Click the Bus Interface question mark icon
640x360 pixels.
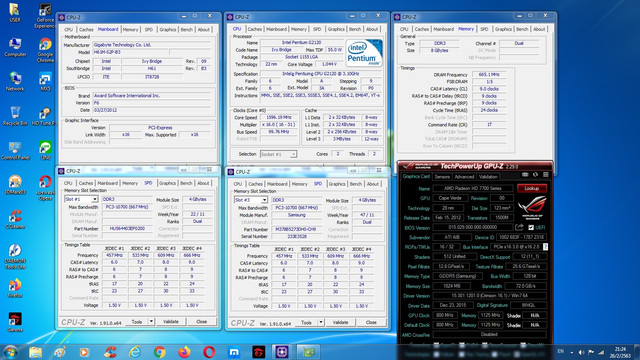tap(545, 247)
